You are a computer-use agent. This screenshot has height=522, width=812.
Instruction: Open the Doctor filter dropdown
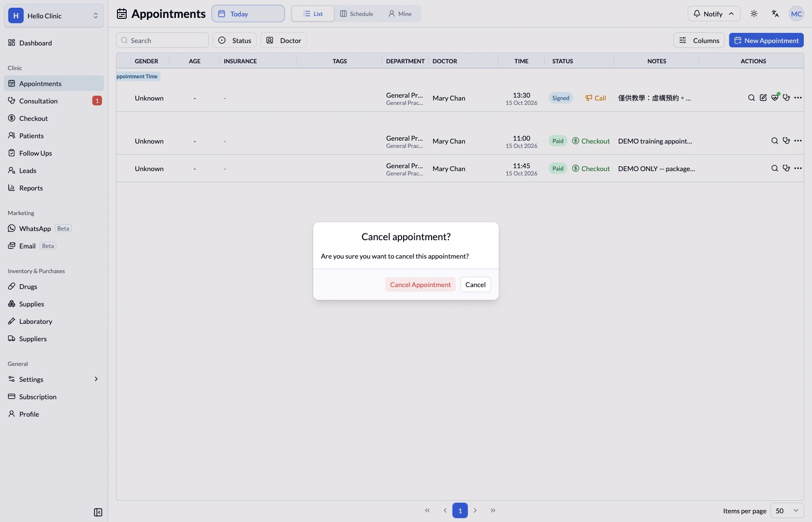point(283,41)
